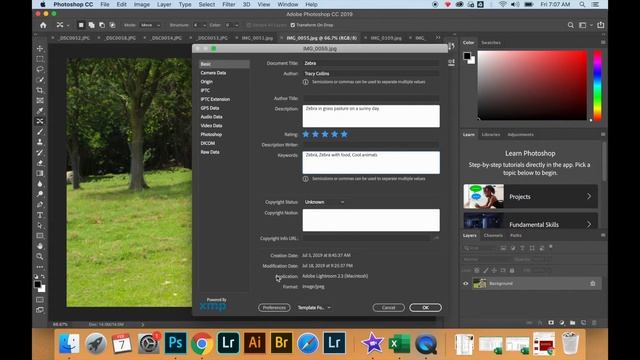Select the Clone Stamp tool

point(40,142)
